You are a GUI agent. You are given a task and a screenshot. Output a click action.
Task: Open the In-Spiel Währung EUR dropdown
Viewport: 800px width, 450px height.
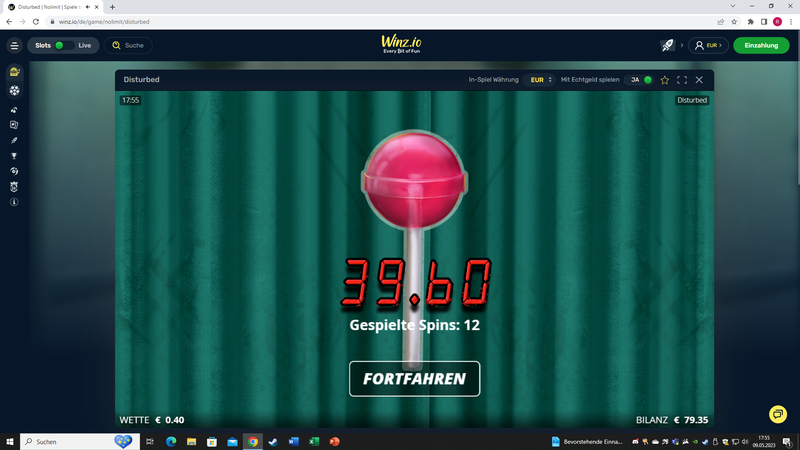[539, 80]
